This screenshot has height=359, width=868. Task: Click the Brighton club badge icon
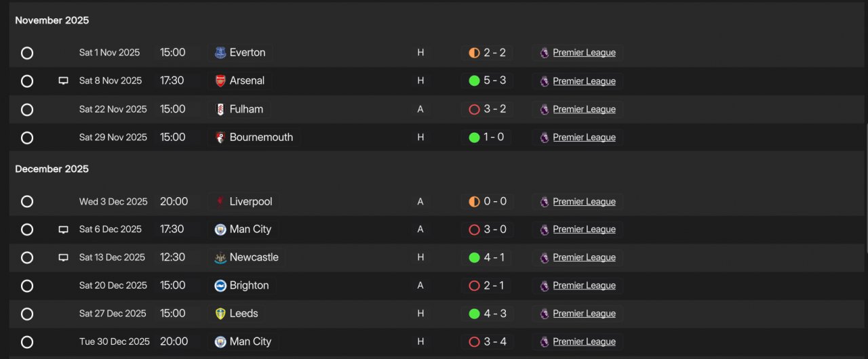(x=220, y=286)
